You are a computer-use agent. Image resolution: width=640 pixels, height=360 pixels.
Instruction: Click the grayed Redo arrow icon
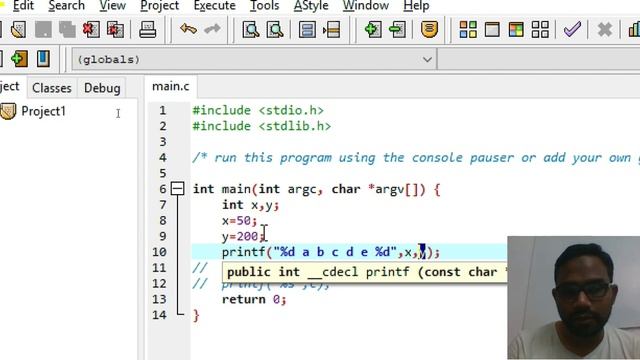point(212,29)
